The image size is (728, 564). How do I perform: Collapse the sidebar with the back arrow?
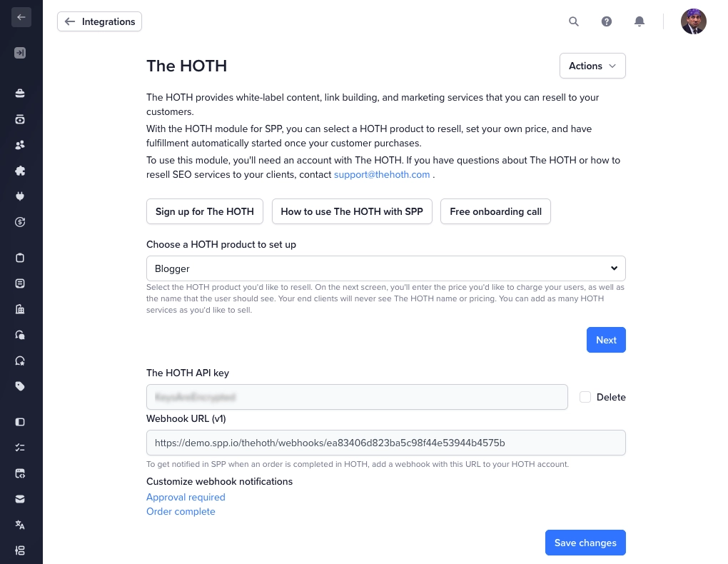click(x=21, y=17)
